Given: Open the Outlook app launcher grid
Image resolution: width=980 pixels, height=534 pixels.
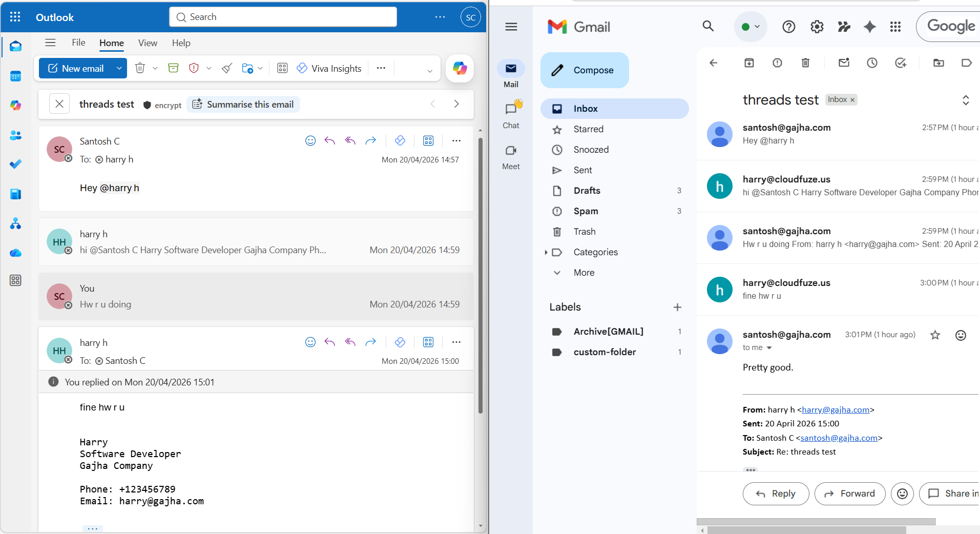Looking at the screenshot, I should (x=15, y=17).
